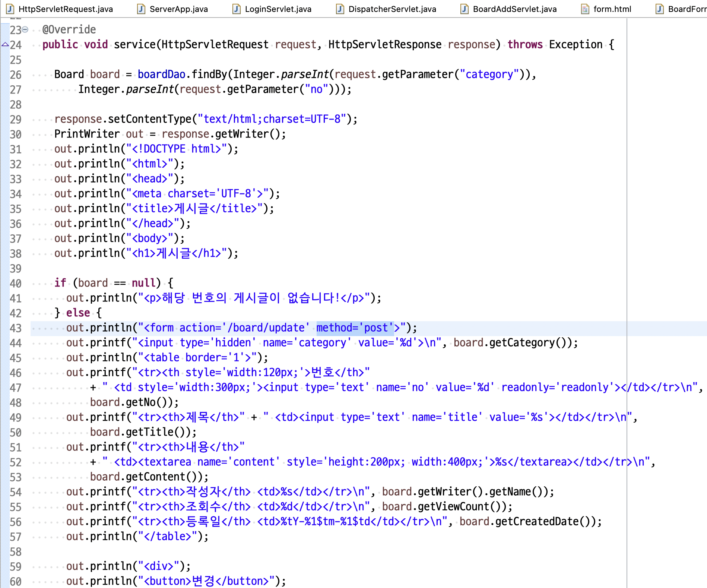Screen dimensions: 707x588
Task: Click 'null' keyword on line 40
Action: pos(143,283)
